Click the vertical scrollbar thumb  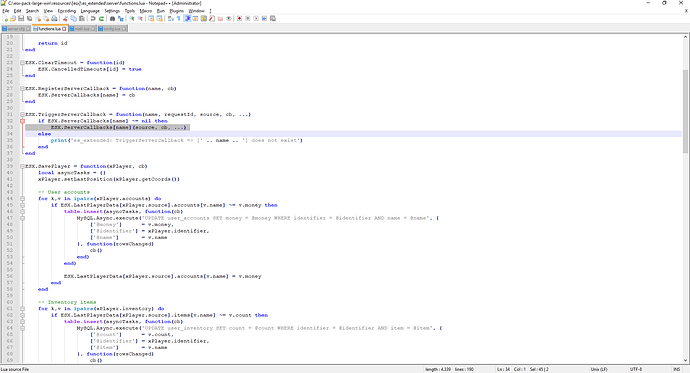coord(686,111)
